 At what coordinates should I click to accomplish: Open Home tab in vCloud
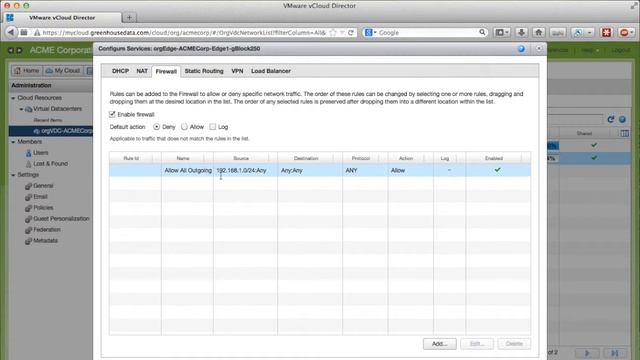(x=27, y=71)
